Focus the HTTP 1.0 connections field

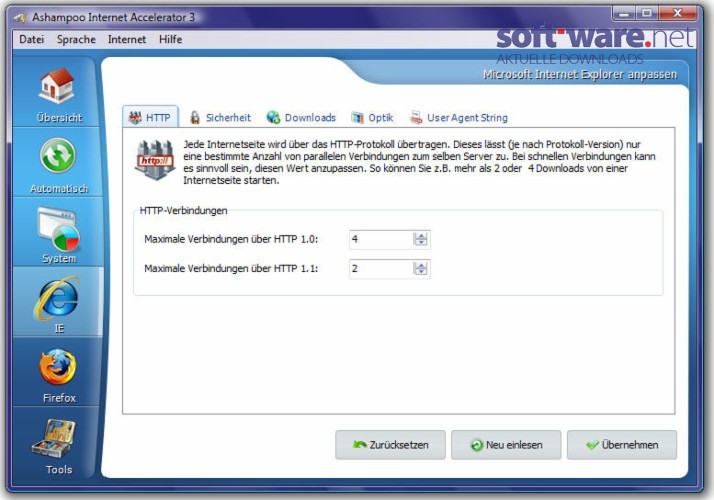[382, 239]
